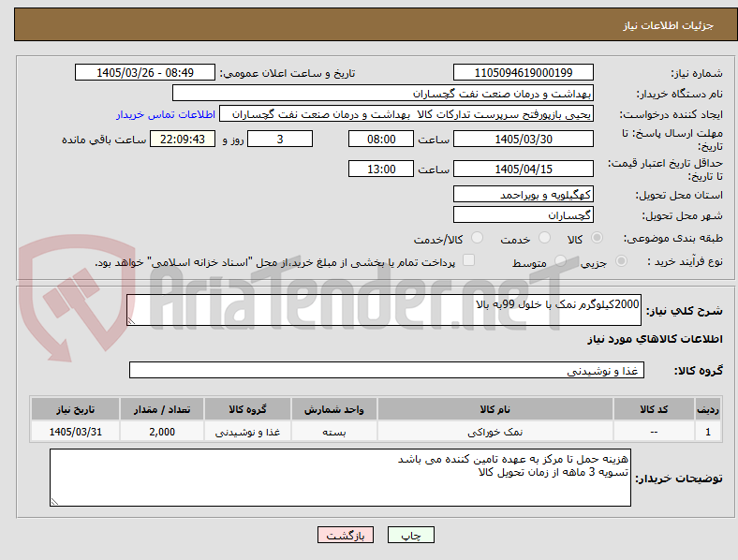Click the 1405/03/31 need date cell
The width and height of the screenshot is (738, 560).
coord(75,432)
